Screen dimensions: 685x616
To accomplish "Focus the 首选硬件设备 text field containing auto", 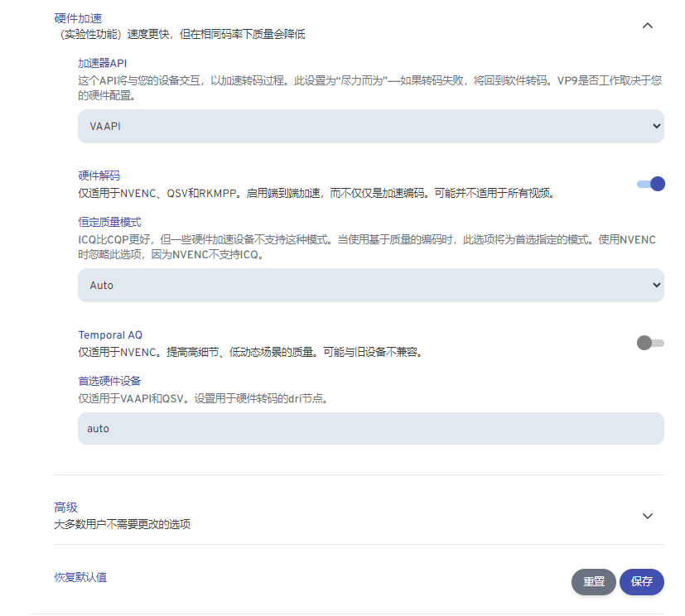I will tap(370, 429).
